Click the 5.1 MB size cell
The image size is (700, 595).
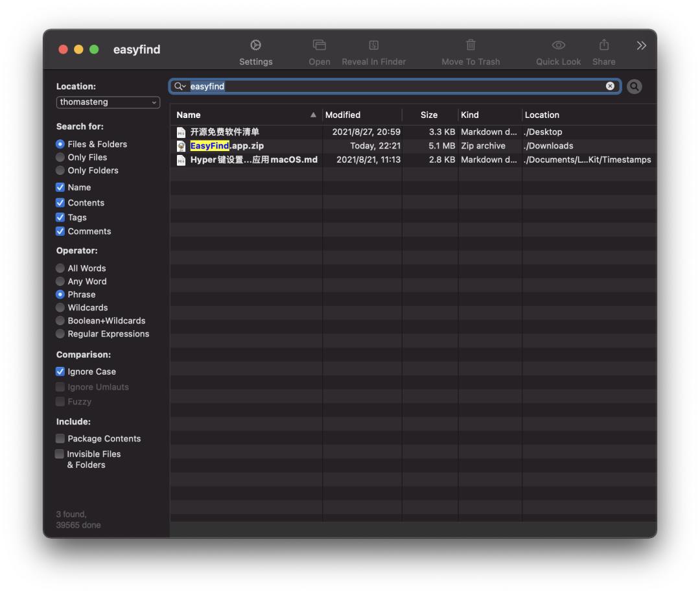coord(441,146)
